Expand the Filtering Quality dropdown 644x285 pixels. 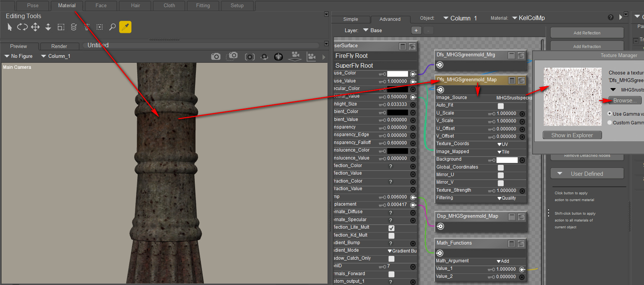506,198
